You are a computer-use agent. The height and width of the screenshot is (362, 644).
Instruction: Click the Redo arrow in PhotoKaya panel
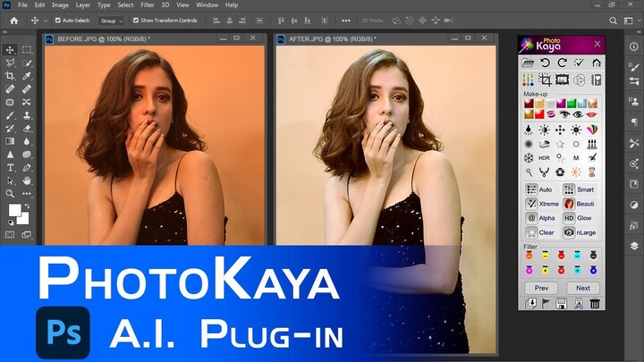[563, 63]
